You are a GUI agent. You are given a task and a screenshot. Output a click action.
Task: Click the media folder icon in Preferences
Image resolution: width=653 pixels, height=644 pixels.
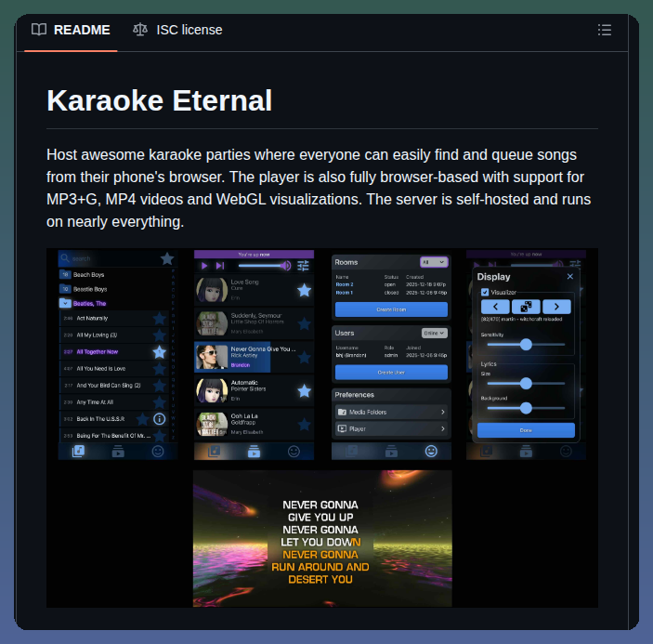[x=342, y=412]
